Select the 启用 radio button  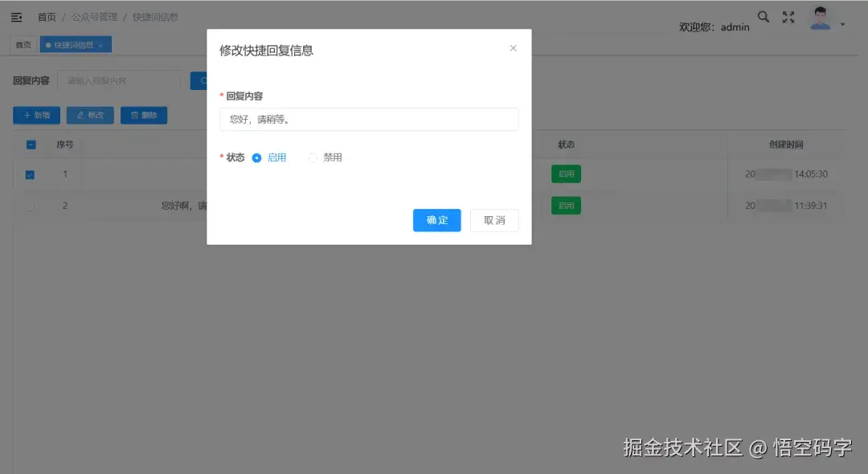click(257, 157)
